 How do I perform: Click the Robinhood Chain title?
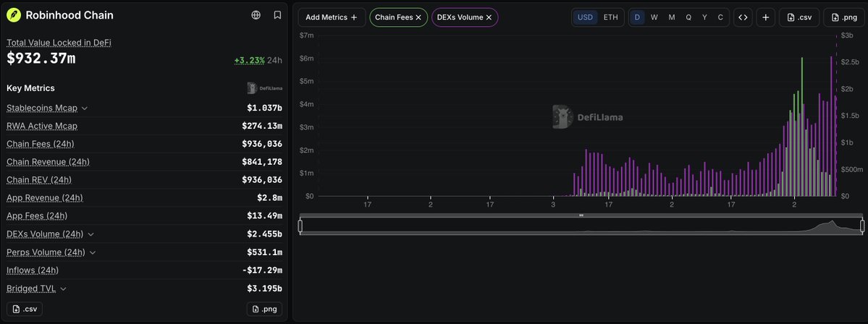[x=69, y=15]
